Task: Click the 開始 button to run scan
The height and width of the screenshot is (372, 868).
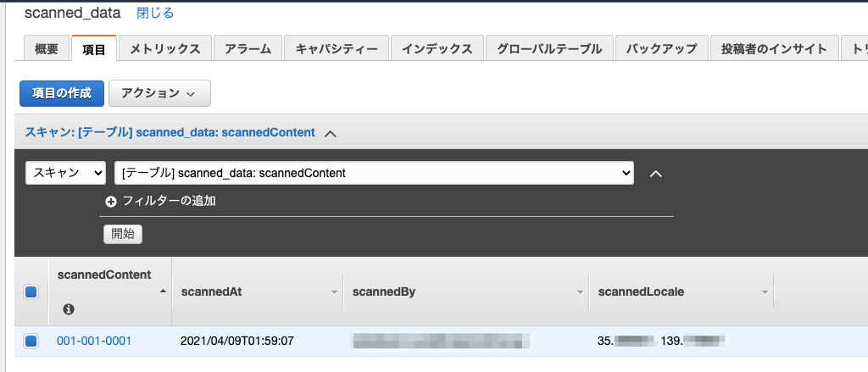Action: click(x=123, y=234)
